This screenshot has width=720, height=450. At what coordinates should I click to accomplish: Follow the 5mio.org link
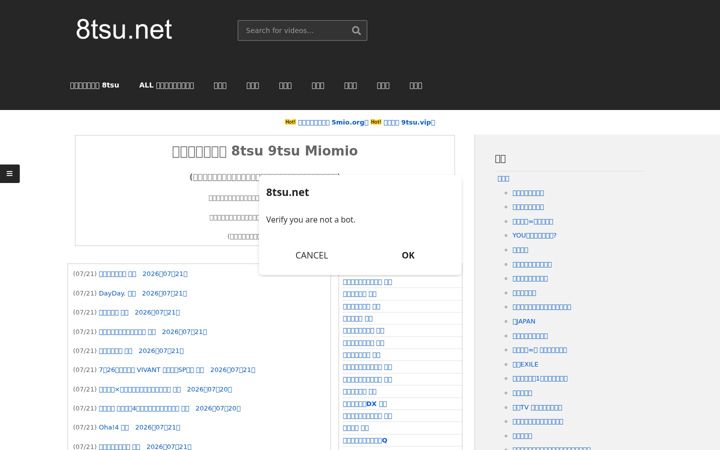click(333, 122)
